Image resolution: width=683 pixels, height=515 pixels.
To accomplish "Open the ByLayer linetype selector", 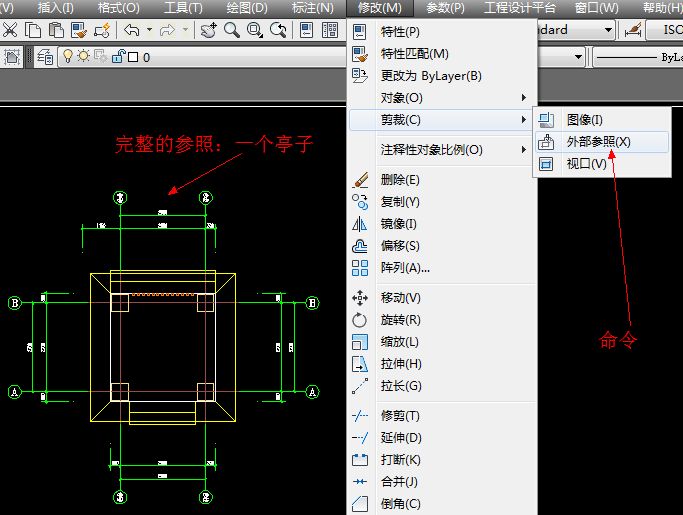I will click(640, 58).
